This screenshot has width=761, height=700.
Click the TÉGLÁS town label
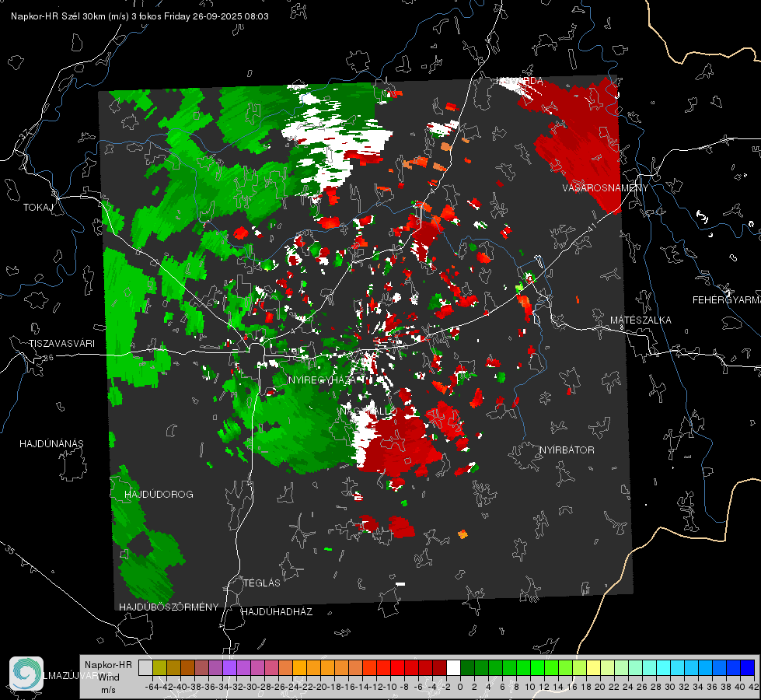pyautogui.click(x=262, y=583)
